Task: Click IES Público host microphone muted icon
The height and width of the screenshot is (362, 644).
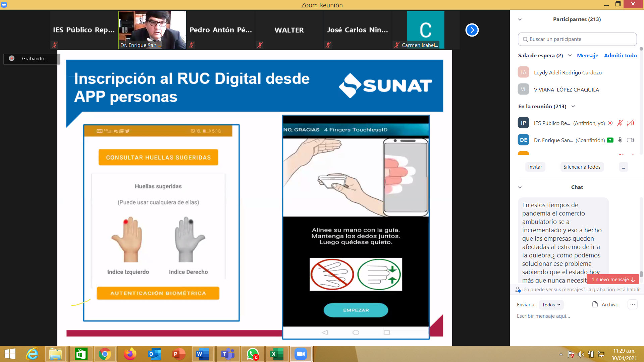Action: 620,123
